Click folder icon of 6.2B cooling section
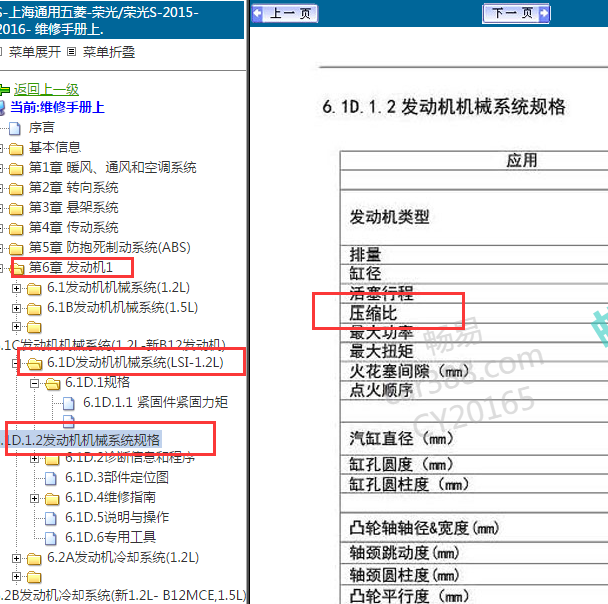Viewport: 608px width, 604px height. 34,577
